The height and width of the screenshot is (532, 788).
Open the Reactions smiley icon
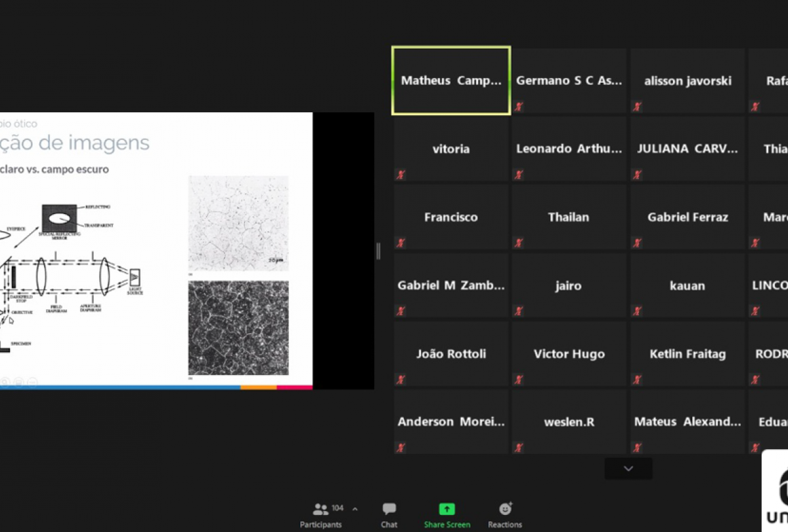(x=505, y=509)
